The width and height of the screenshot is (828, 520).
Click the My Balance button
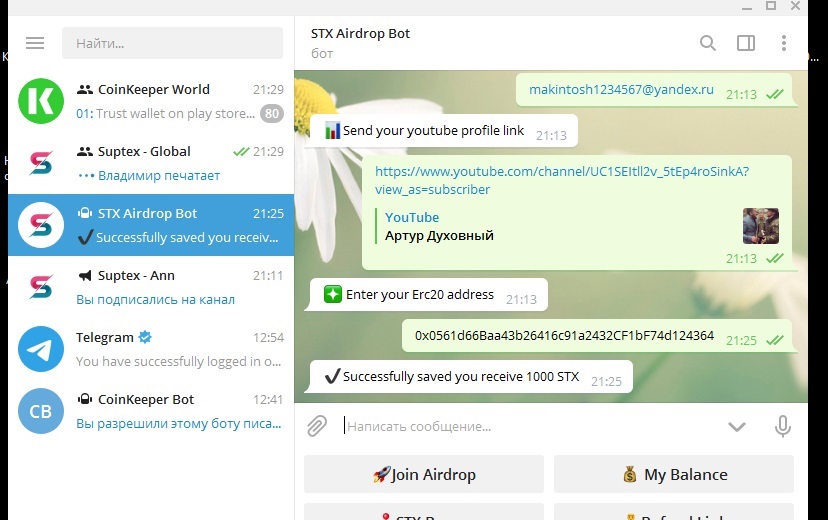(674, 474)
